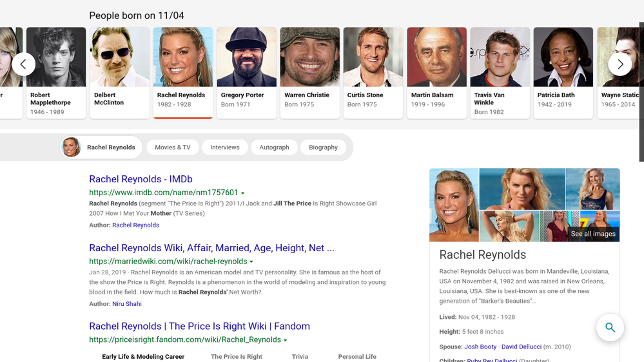Open Rachel Reynolds Wiki, Affair, Married result
644x362 pixels.
211,248
